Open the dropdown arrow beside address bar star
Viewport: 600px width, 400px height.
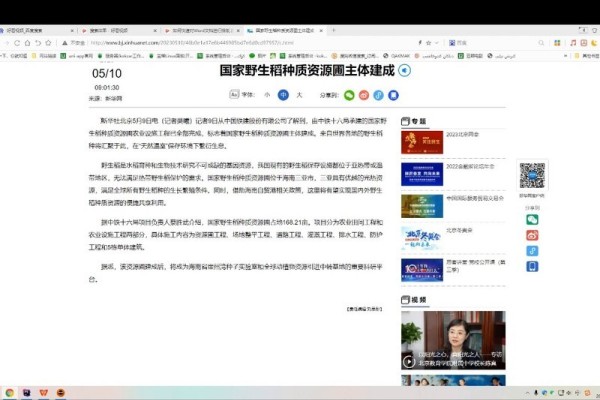437,43
